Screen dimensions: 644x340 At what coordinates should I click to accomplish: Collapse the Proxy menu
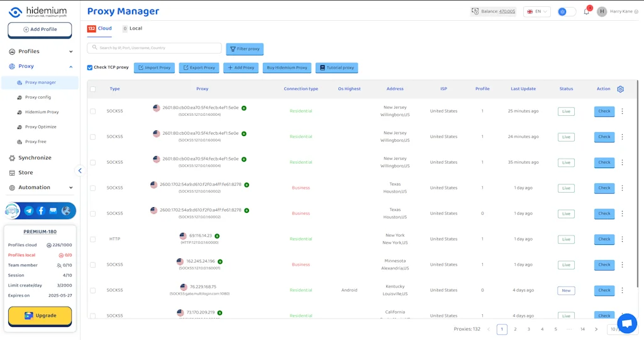click(40, 66)
